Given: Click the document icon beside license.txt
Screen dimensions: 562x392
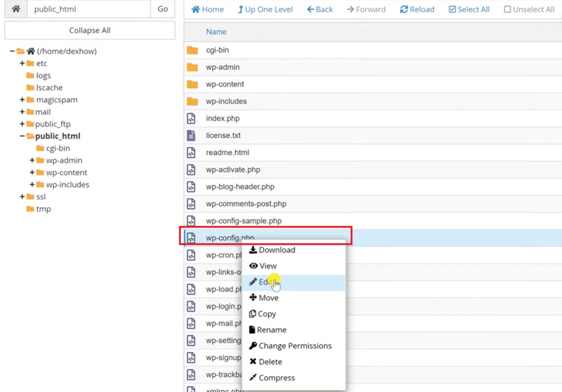Looking at the screenshot, I should pos(192,135).
